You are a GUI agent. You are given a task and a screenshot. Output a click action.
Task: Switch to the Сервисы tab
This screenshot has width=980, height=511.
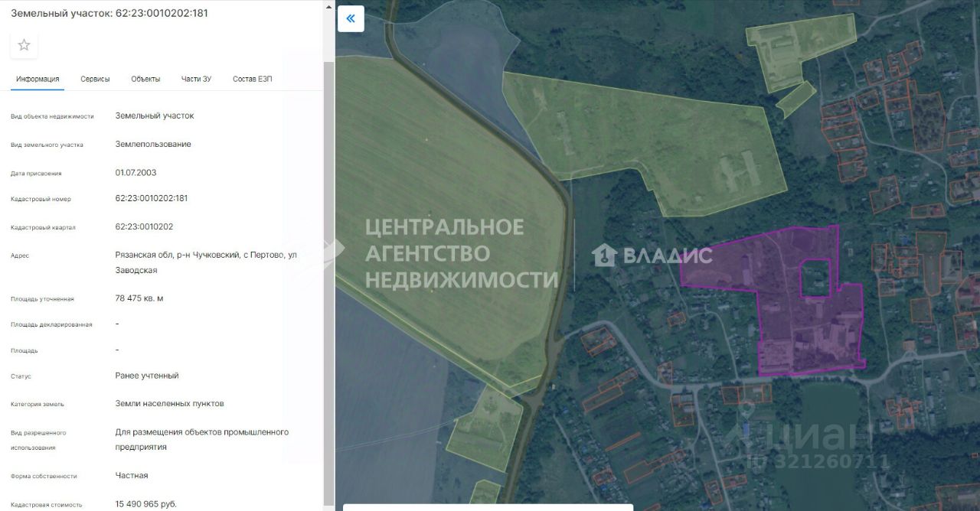point(95,79)
